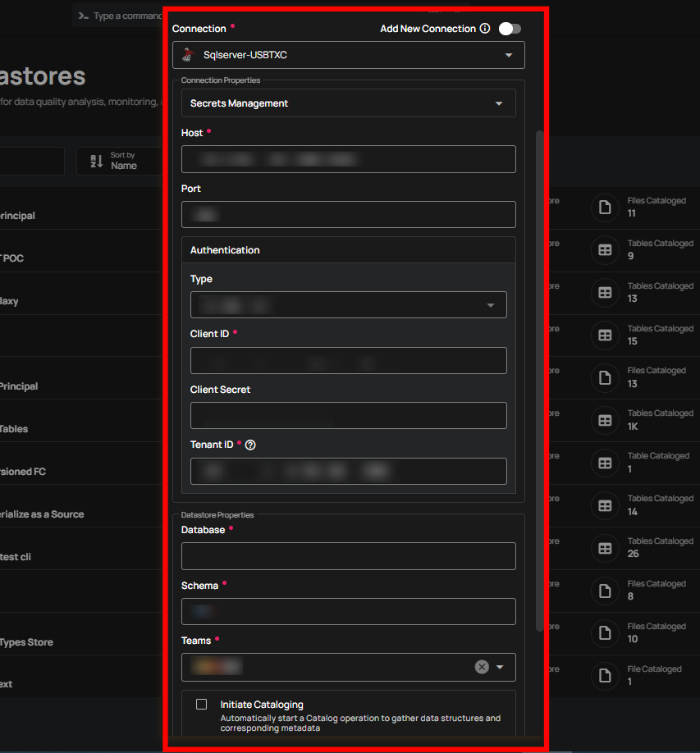Open the Connection dropdown
Viewport: 700px width, 753px height.
coord(507,54)
